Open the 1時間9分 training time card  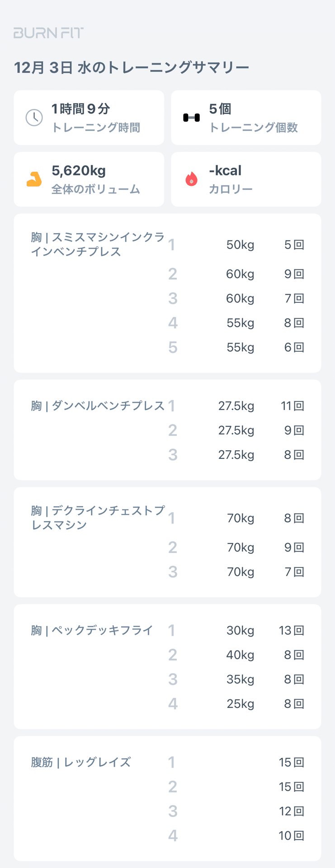(x=89, y=118)
